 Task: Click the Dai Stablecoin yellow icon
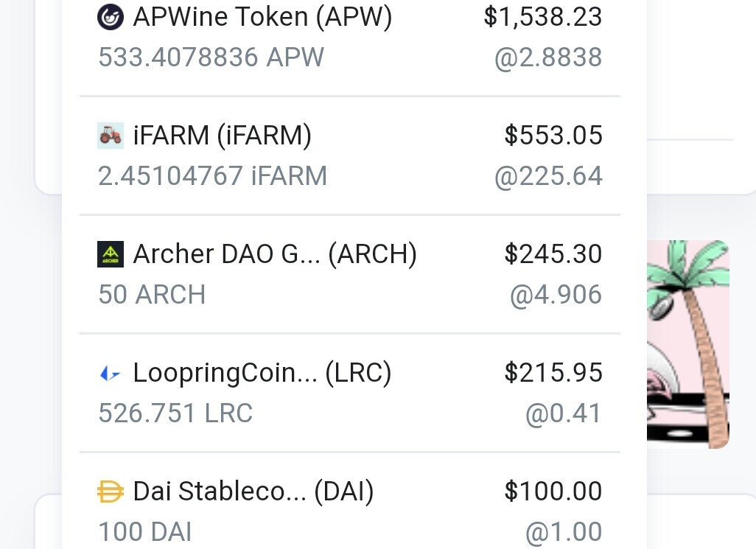111,492
